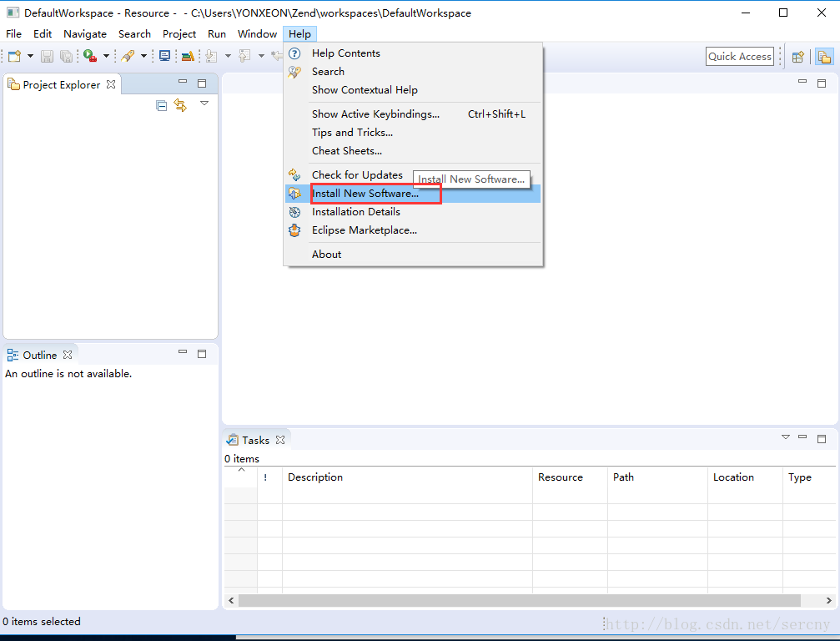Close the Project Explorer view
This screenshot has height=641, width=840.
tap(111, 84)
